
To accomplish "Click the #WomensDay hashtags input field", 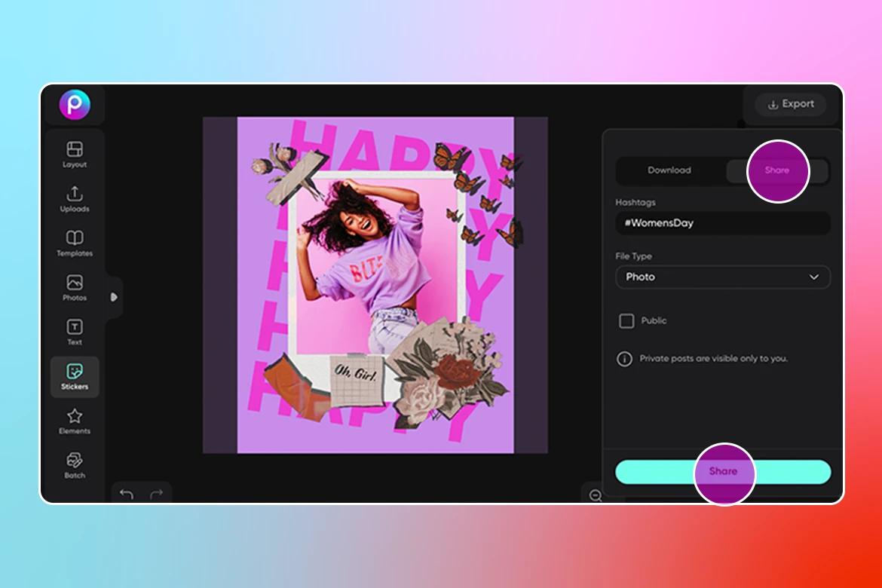I will [x=722, y=223].
